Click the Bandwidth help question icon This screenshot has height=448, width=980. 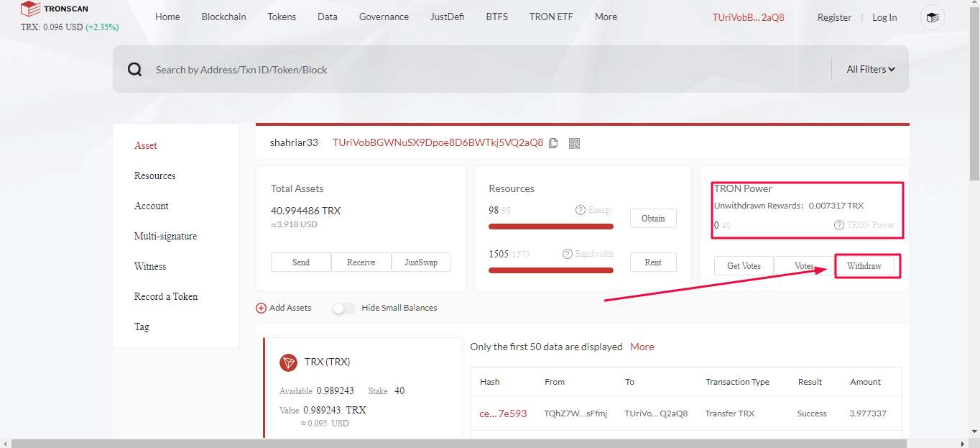pyautogui.click(x=568, y=254)
